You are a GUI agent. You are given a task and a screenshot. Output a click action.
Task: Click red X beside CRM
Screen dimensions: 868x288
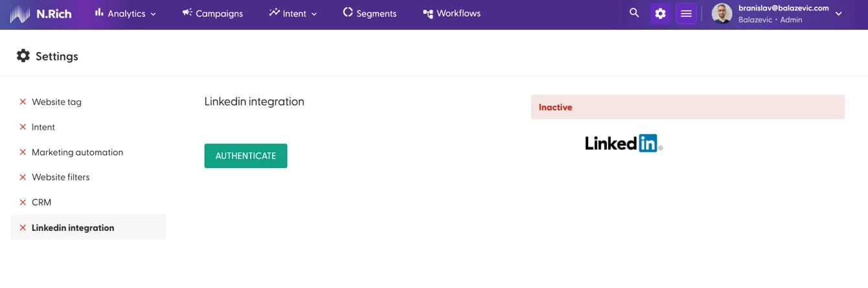point(23,202)
